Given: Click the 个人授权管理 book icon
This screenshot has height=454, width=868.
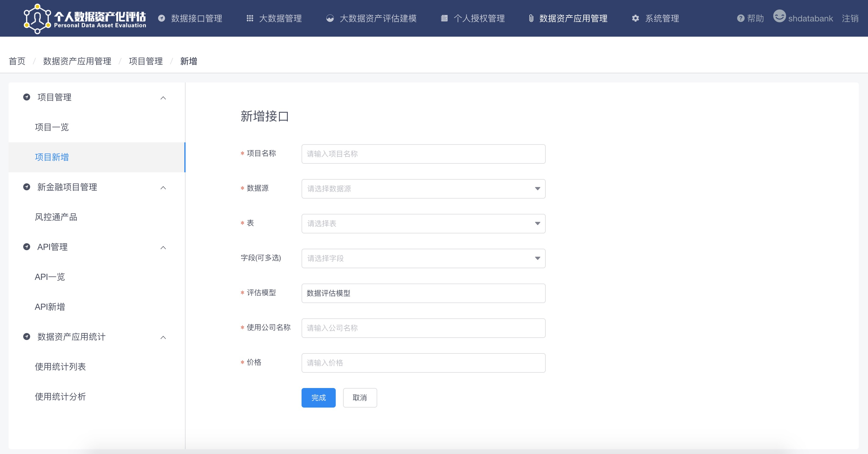Looking at the screenshot, I should [444, 19].
